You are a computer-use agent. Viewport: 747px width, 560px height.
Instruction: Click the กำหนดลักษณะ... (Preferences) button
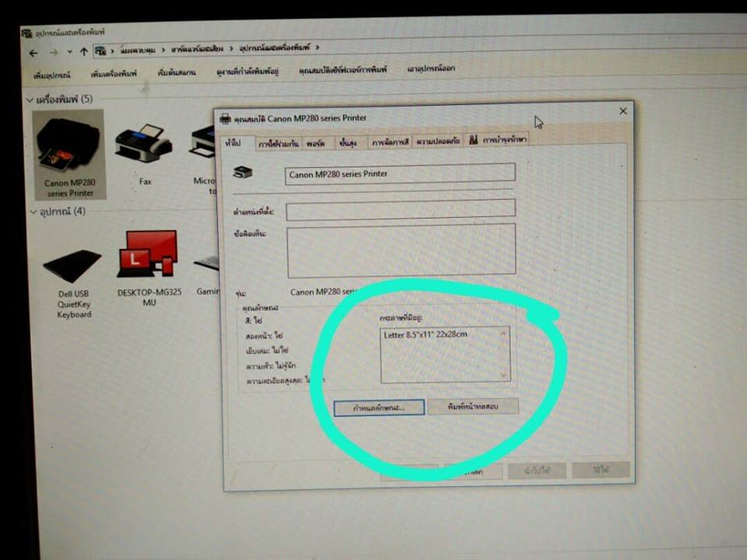click(379, 408)
